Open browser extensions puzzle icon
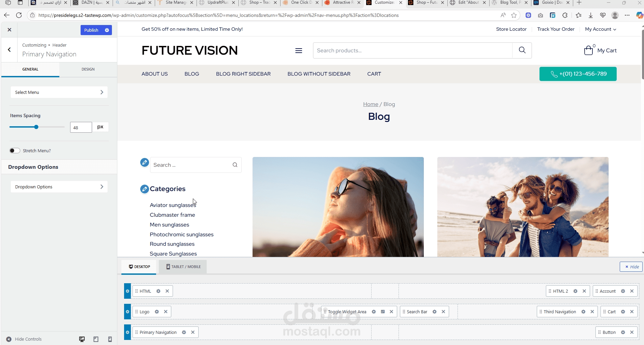 pyautogui.click(x=565, y=15)
